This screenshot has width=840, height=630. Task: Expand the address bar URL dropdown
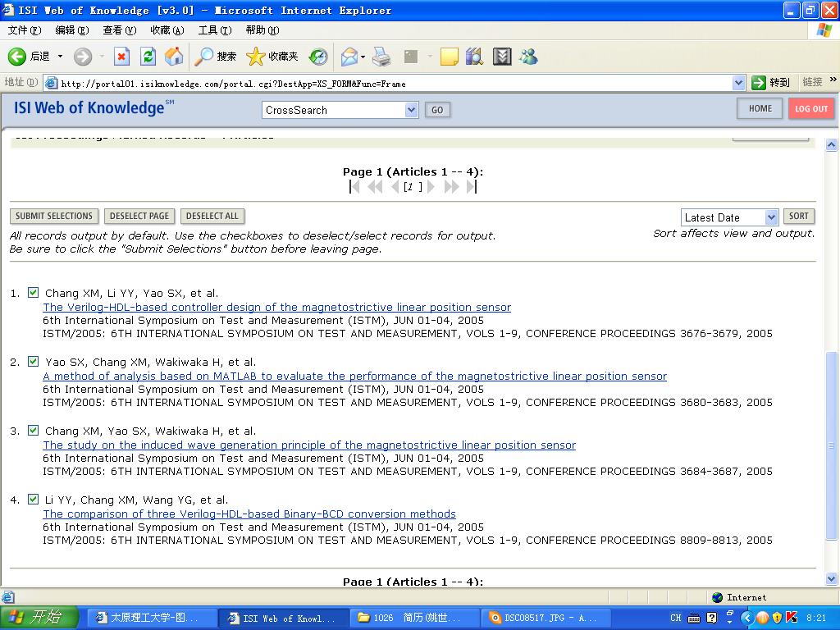click(738, 83)
